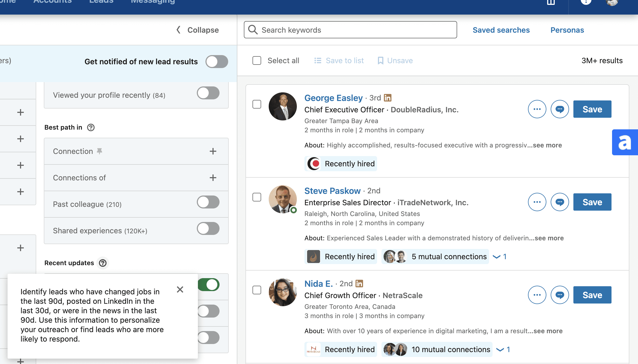Screen dimensions: 638x364
Task: Click the help icon beside Best path in
Action: tap(91, 127)
